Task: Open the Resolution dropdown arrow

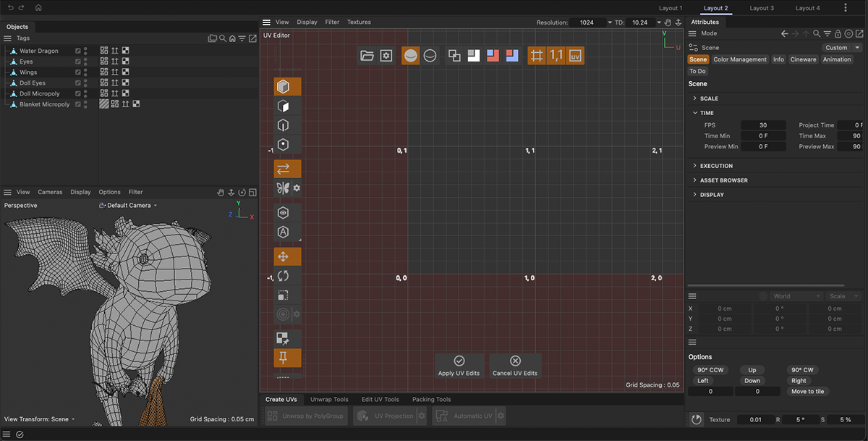Action: click(610, 22)
